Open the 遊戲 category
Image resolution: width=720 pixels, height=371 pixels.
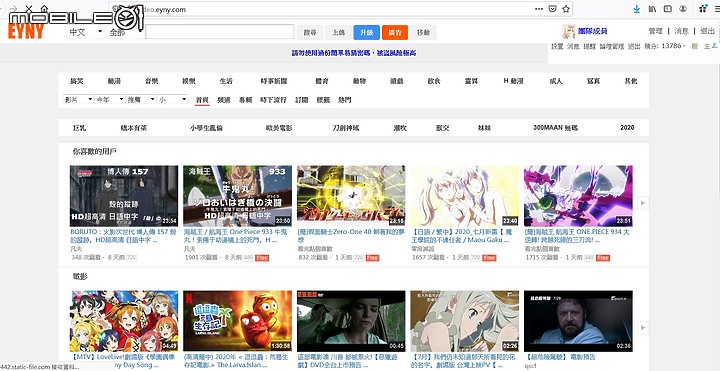coord(397,81)
